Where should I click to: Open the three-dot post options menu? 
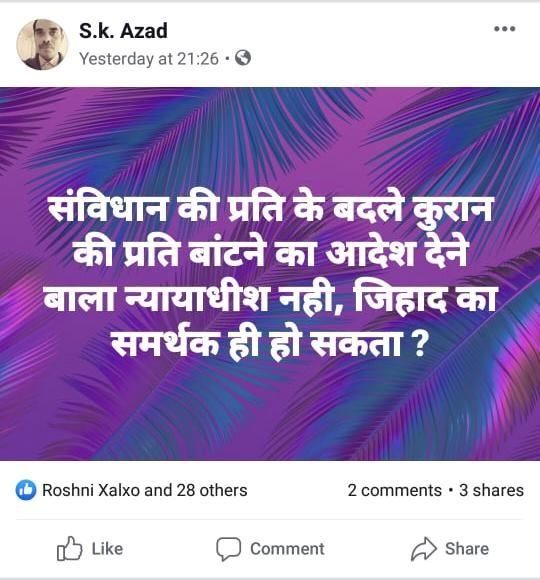[x=504, y=29]
